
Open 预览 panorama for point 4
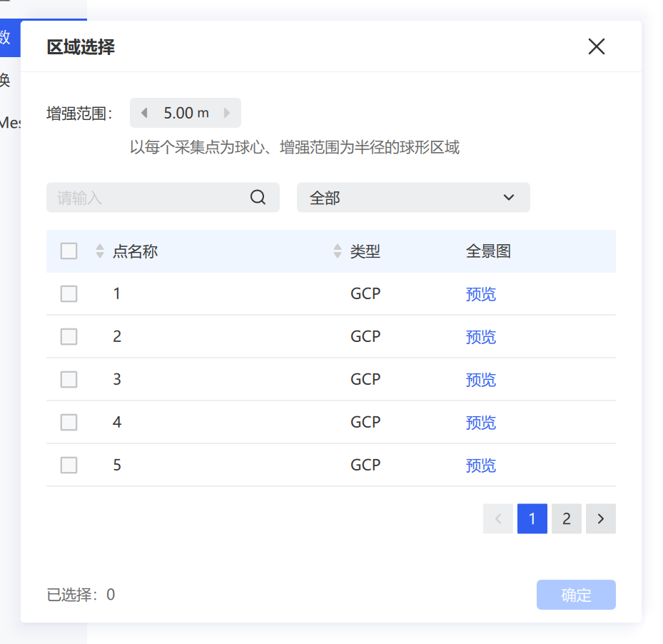(481, 423)
